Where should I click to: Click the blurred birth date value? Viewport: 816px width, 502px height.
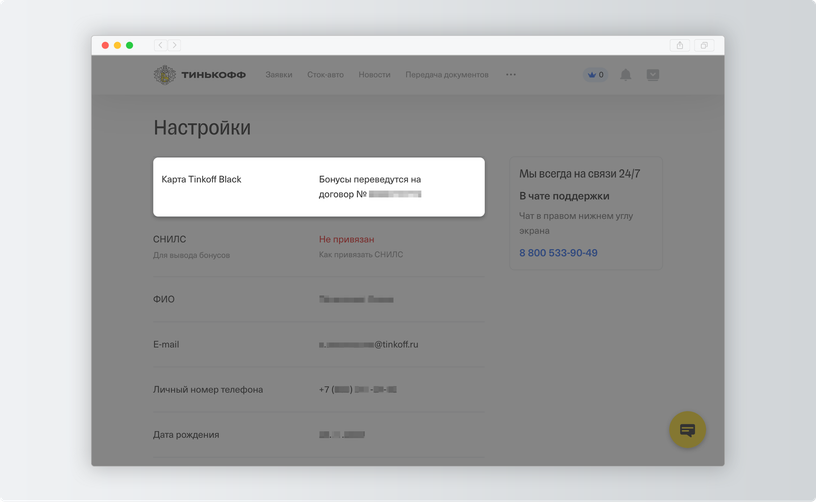point(342,435)
